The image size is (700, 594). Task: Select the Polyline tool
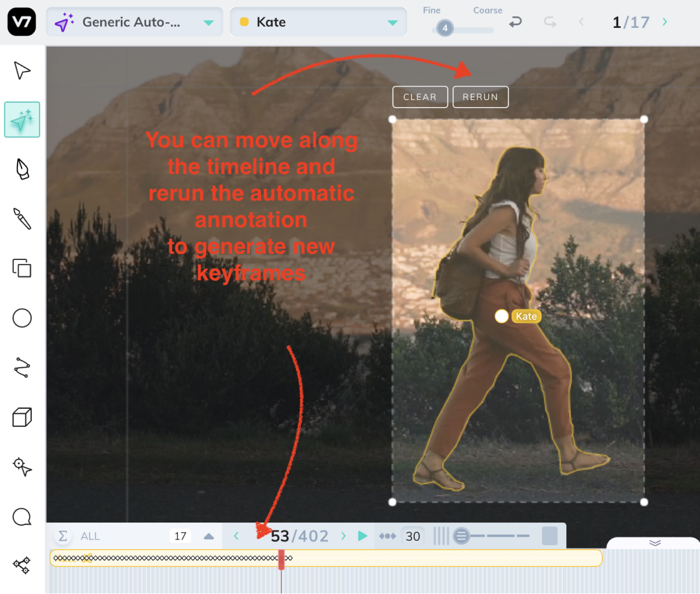21,367
